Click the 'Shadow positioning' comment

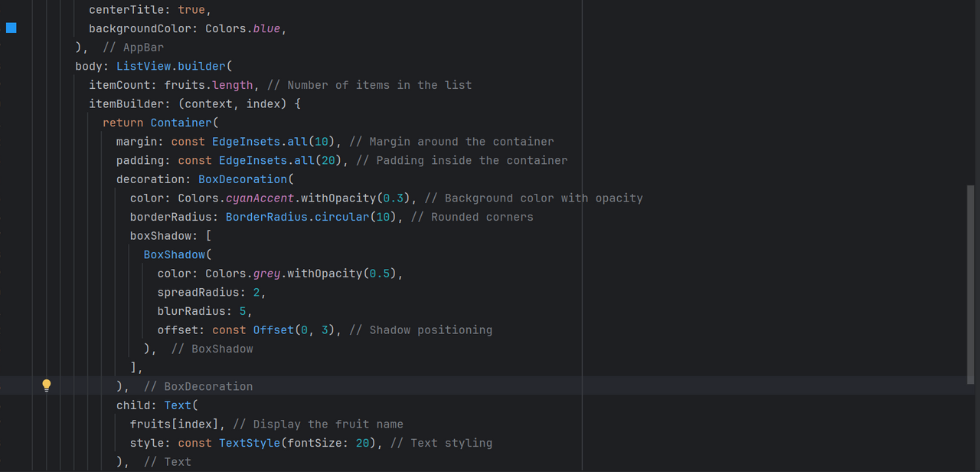point(431,330)
